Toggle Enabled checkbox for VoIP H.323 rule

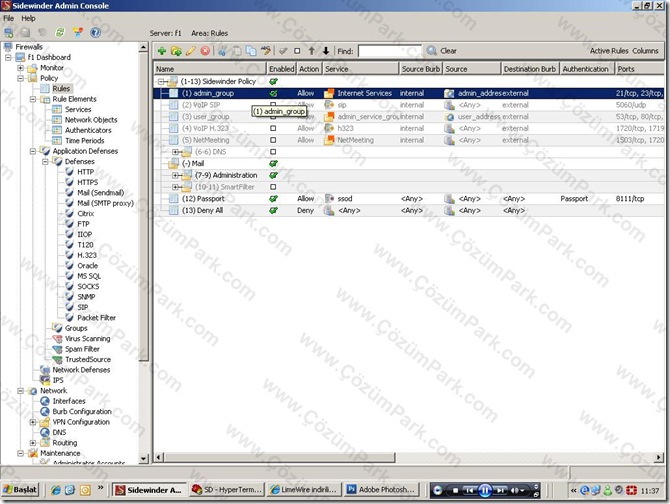(x=273, y=128)
